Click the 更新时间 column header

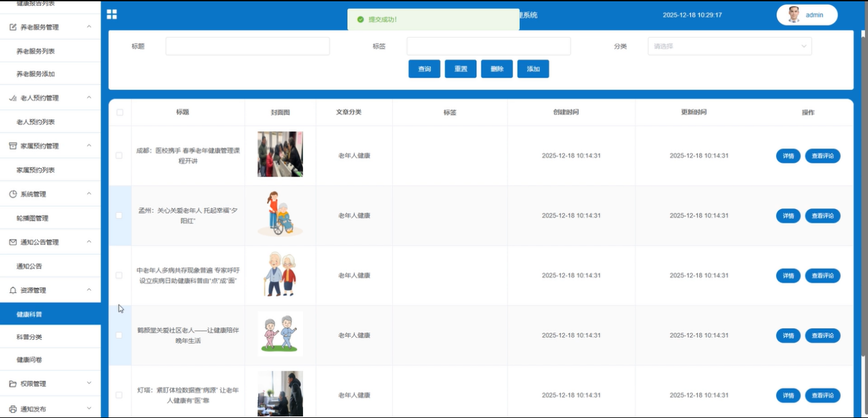(693, 113)
